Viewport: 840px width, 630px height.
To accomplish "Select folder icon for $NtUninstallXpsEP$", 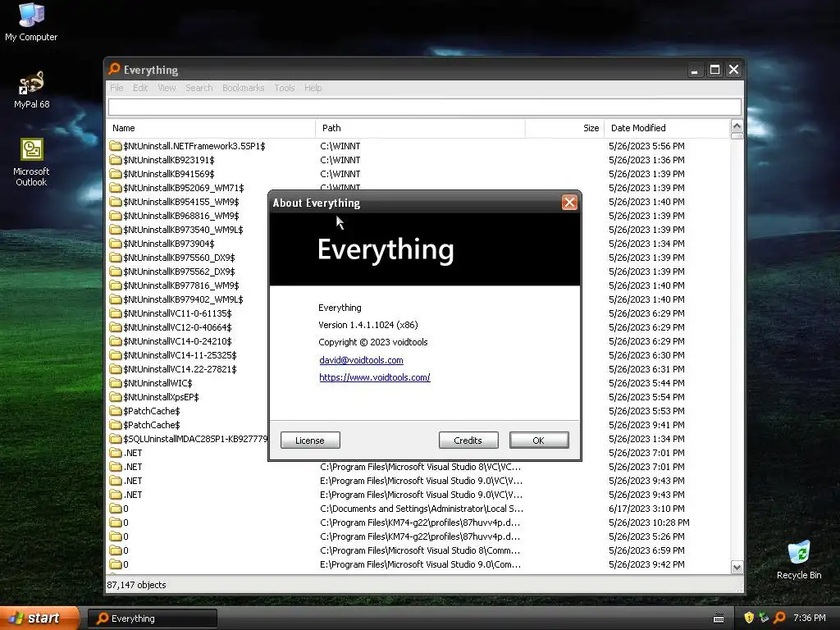I will [x=115, y=397].
